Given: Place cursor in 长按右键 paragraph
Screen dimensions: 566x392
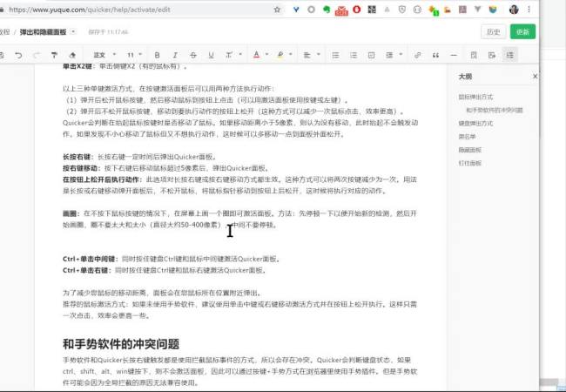Looking at the screenshot, I should click(x=139, y=157).
